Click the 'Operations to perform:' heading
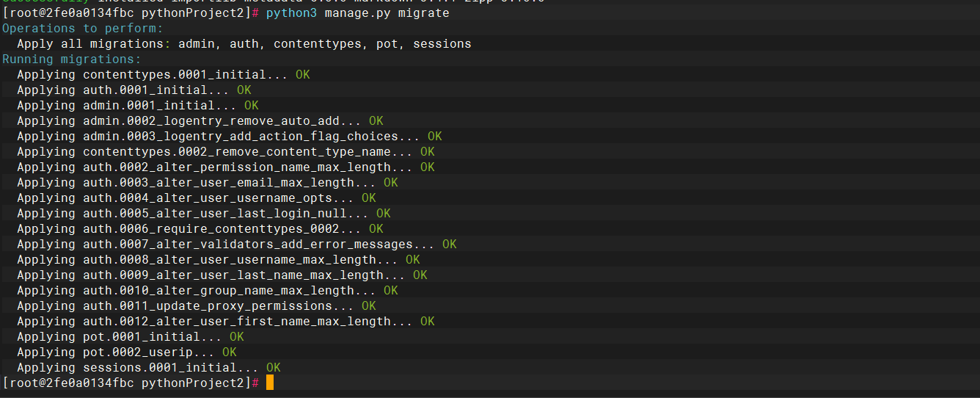Viewport: 980px width, 398px height. click(83, 28)
